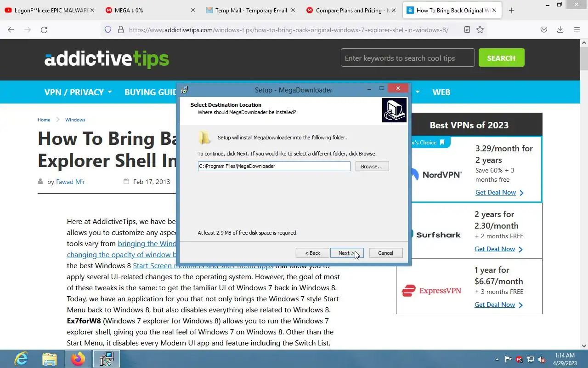Click ExpressVPN Get Deal Now link

498,305
